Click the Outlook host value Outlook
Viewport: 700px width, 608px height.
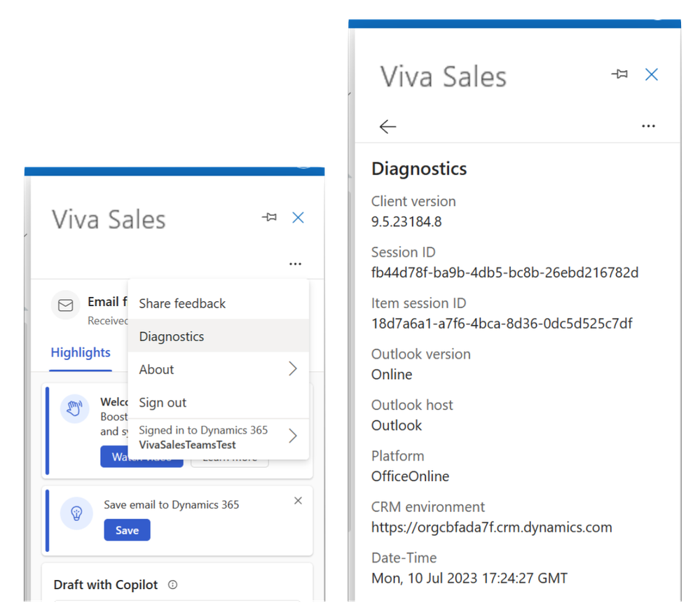tap(397, 425)
